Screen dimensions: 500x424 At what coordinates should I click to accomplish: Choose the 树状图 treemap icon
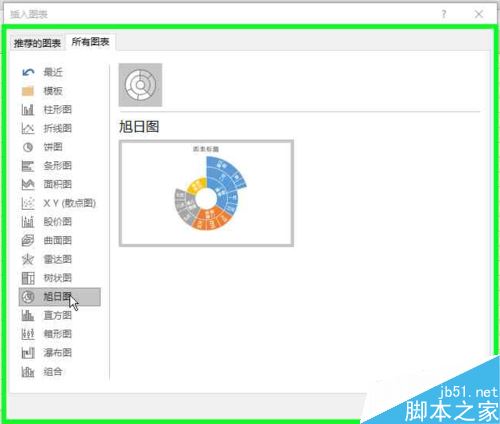tap(28, 278)
